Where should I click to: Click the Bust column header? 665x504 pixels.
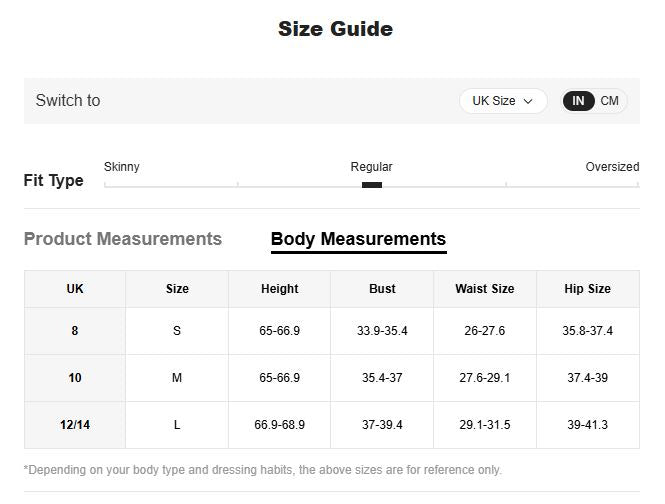point(382,289)
